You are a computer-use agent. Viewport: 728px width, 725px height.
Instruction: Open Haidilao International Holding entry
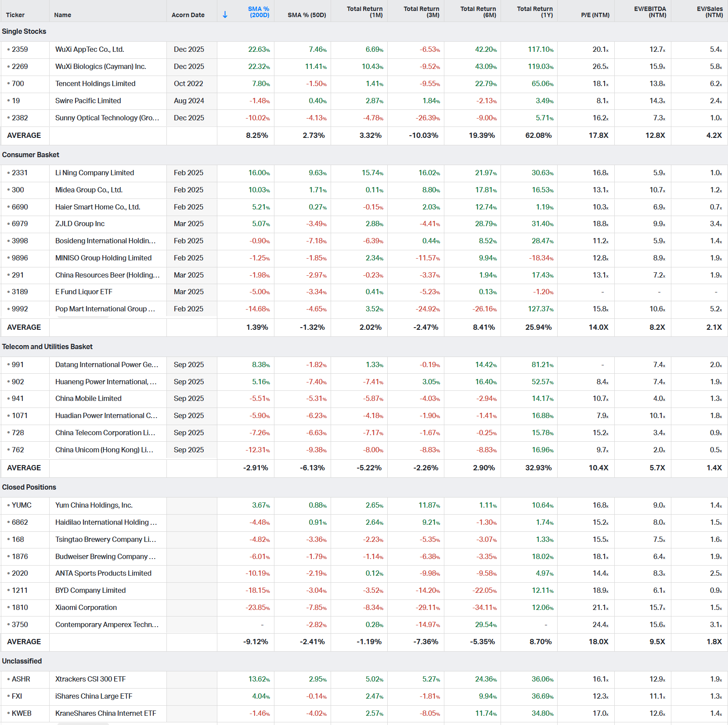pos(106,523)
